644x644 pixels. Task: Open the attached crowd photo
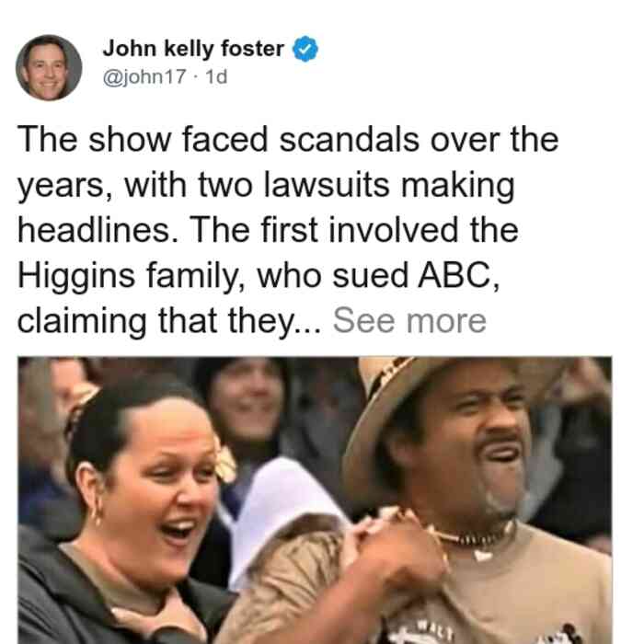315,500
